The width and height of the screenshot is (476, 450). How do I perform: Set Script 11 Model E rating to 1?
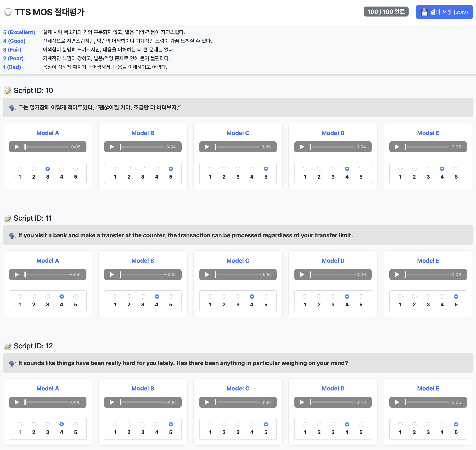pyautogui.click(x=400, y=296)
